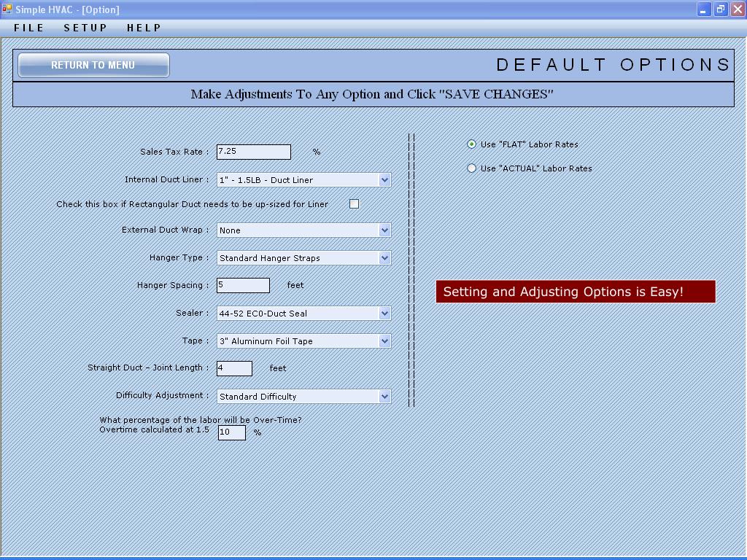Click the Simple HVAC app icon in title bar

[x=7, y=9]
